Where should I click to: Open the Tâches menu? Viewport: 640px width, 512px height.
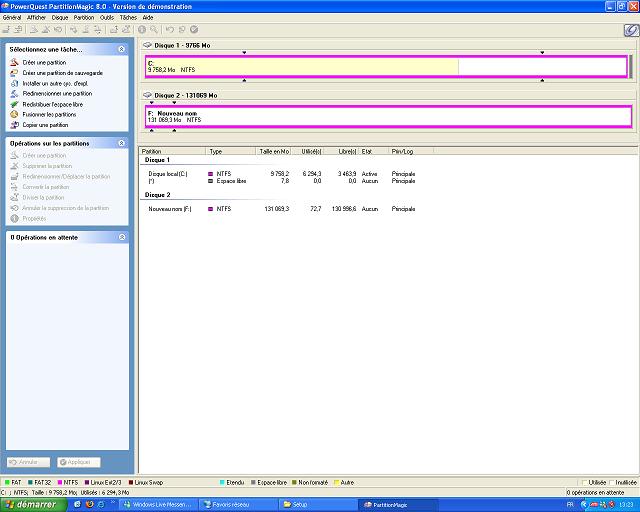click(128, 18)
